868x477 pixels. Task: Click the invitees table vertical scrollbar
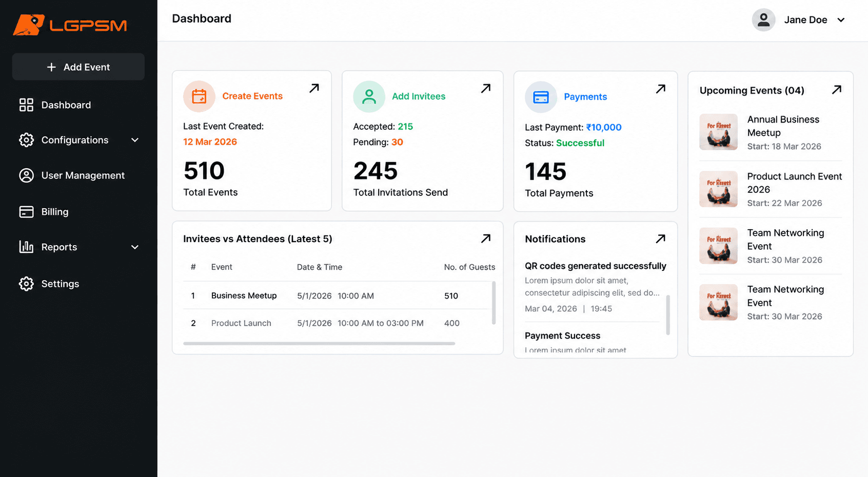(x=494, y=303)
